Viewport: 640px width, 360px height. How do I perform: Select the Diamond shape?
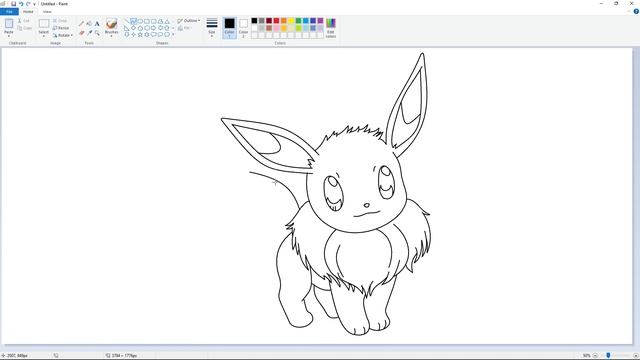tap(133, 28)
